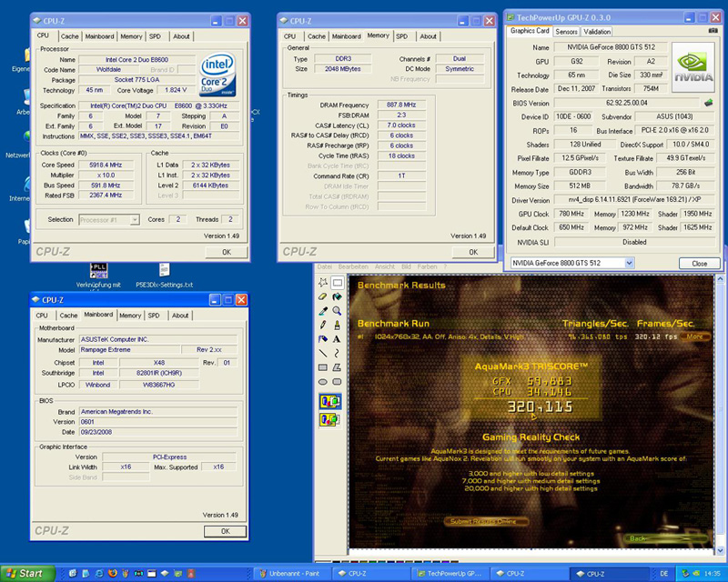
Task: Select the Free-Form Select tool in Paint
Action: [323, 282]
